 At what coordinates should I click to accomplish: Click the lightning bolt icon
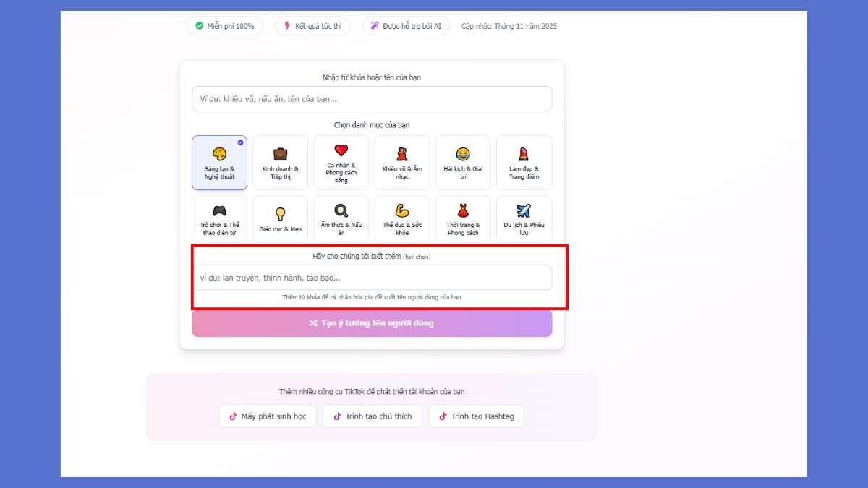[x=287, y=26]
